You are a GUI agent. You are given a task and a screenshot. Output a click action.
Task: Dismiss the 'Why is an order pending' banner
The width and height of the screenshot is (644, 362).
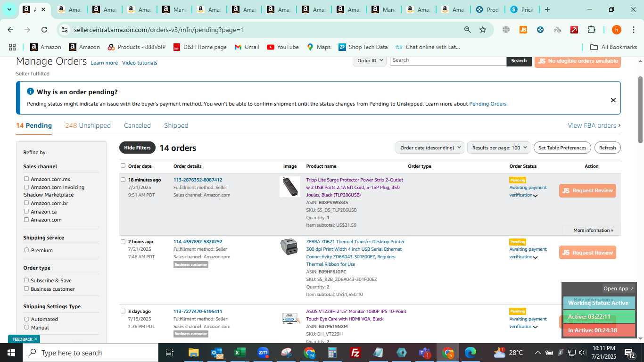click(x=613, y=100)
